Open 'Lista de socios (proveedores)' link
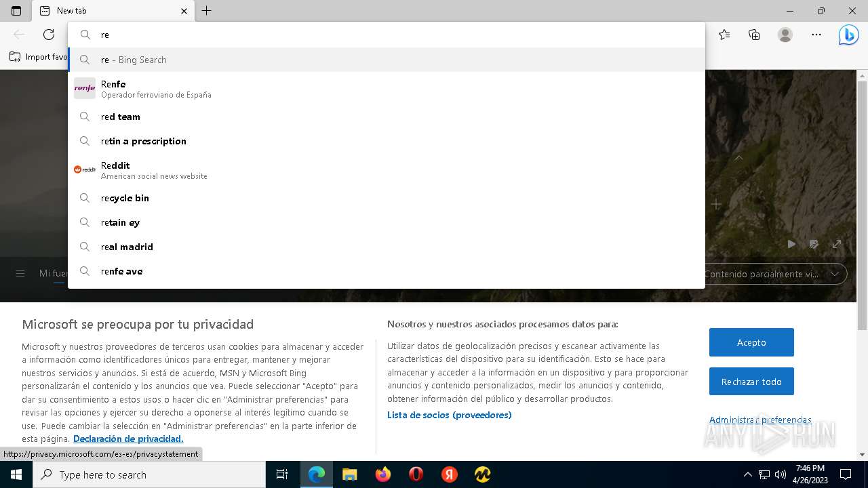The height and width of the screenshot is (488, 868). 450,415
